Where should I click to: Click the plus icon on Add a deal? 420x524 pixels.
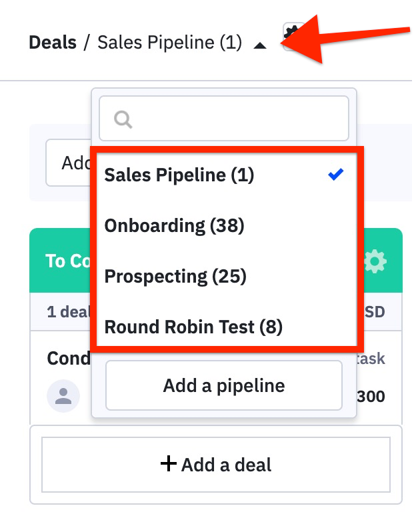169,464
